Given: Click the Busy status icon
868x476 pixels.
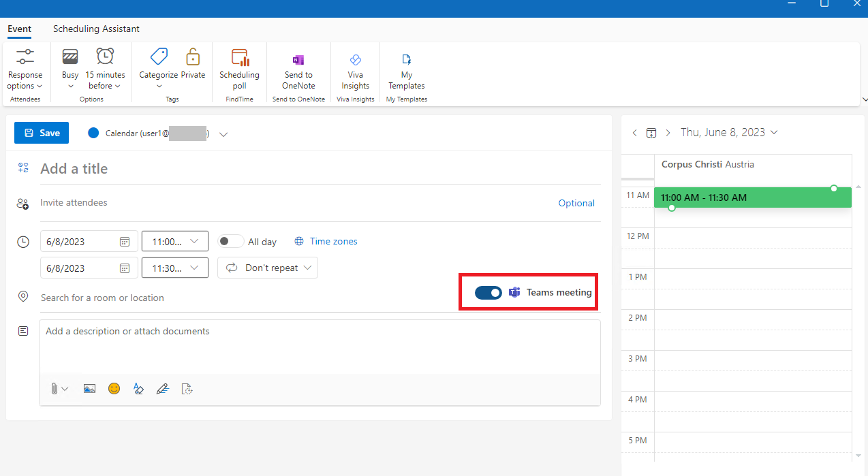Looking at the screenshot, I should [70, 57].
